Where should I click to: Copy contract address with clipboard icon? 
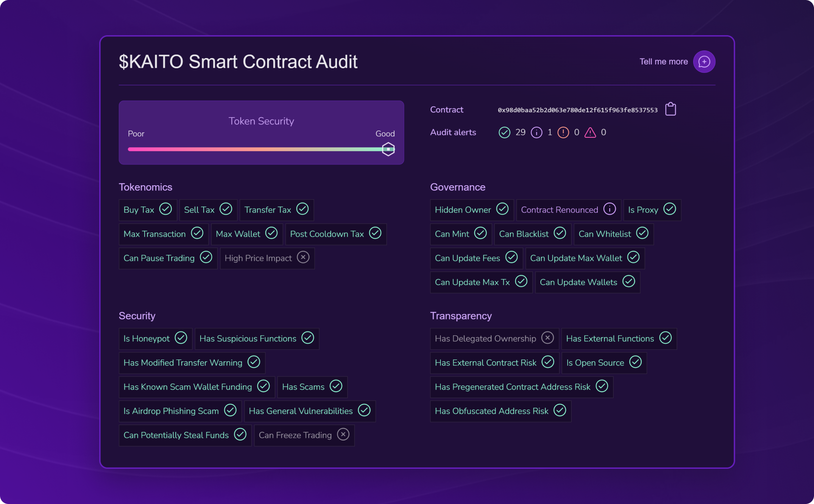(670, 109)
